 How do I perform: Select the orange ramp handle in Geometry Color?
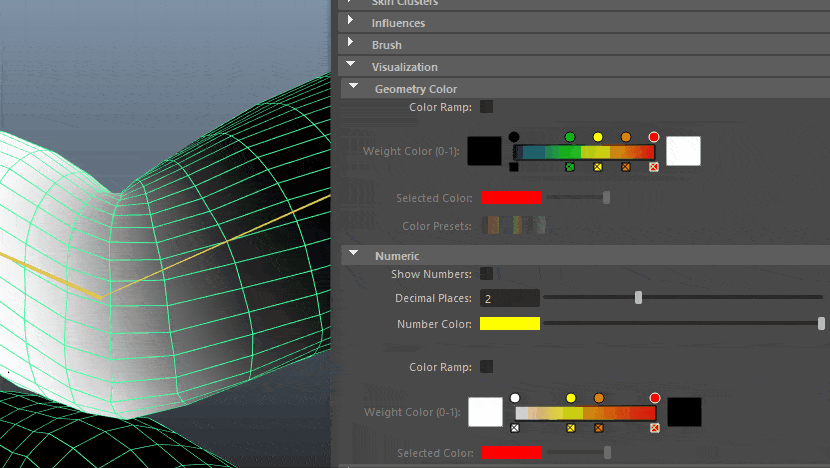tap(626, 137)
